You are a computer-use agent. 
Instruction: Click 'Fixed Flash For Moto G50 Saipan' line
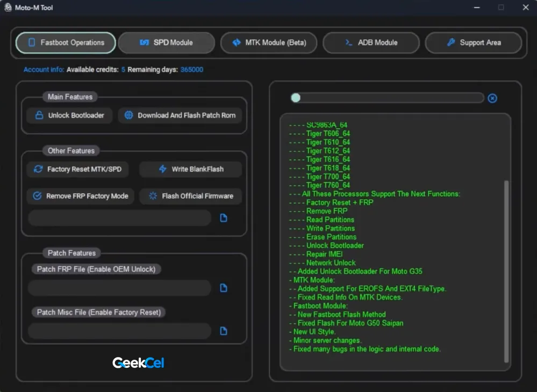[350, 323]
